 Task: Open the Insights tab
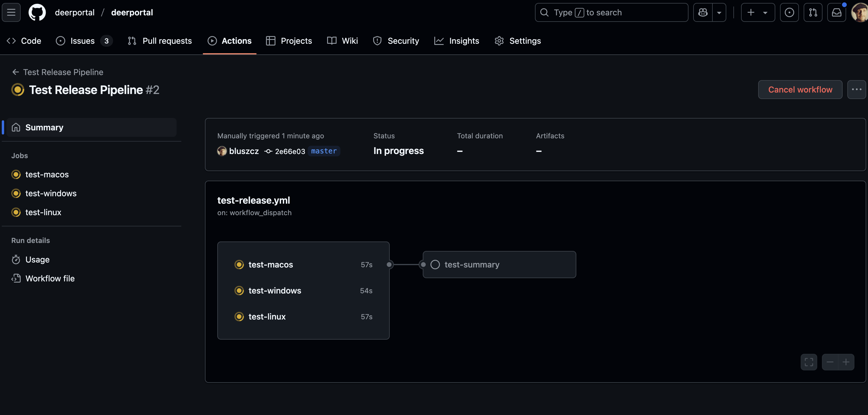[456, 41]
